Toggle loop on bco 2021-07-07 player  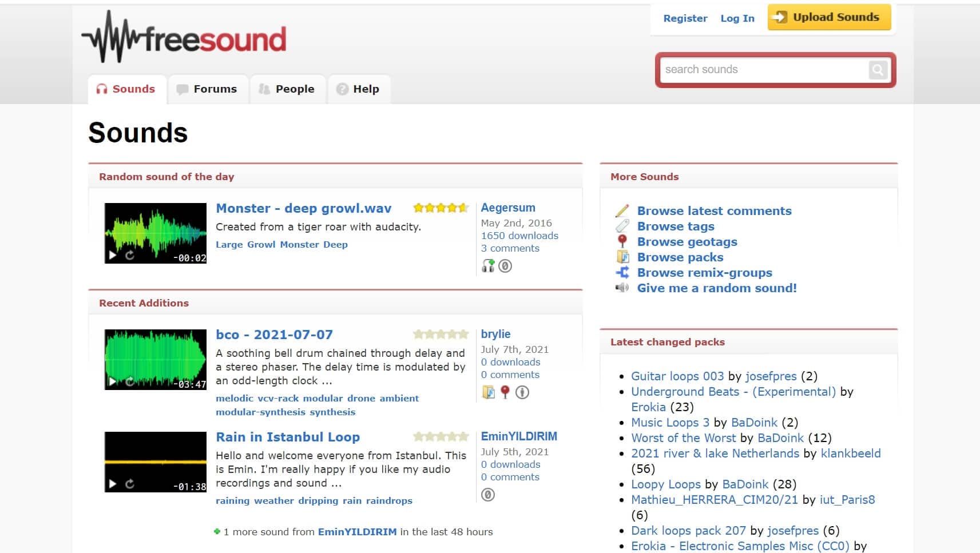pyautogui.click(x=130, y=381)
